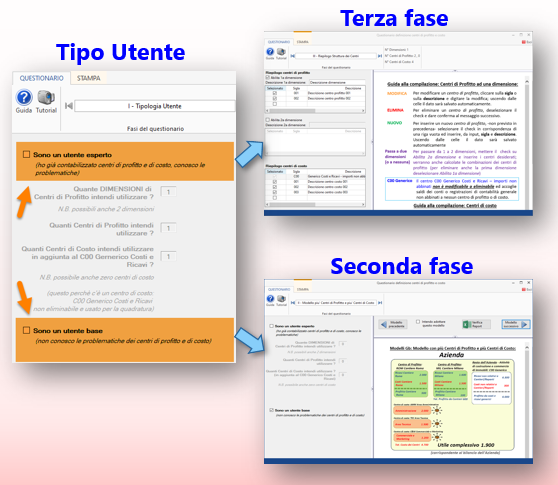Switch to STAMPA tab in Tipo Utente
The height and width of the screenshot is (485, 558).
89,78
